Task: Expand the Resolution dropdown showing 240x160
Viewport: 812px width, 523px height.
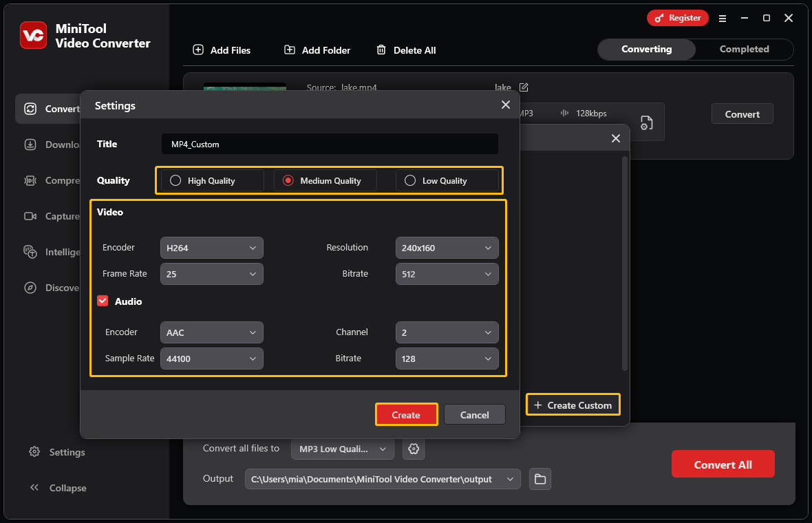Action: coord(447,248)
